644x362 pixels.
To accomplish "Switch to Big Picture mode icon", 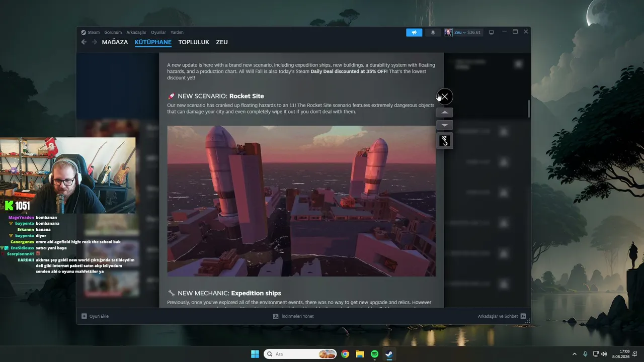I will point(492,33).
